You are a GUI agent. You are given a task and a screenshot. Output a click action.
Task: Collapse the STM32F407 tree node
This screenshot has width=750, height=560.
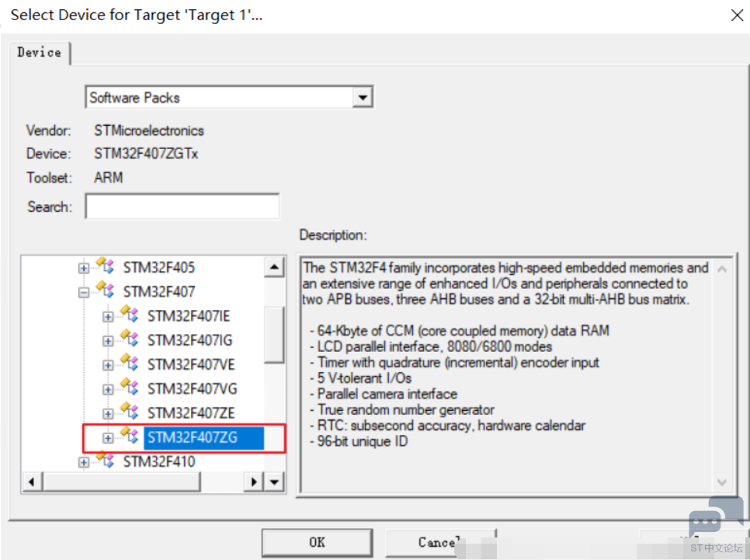[x=84, y=293]
